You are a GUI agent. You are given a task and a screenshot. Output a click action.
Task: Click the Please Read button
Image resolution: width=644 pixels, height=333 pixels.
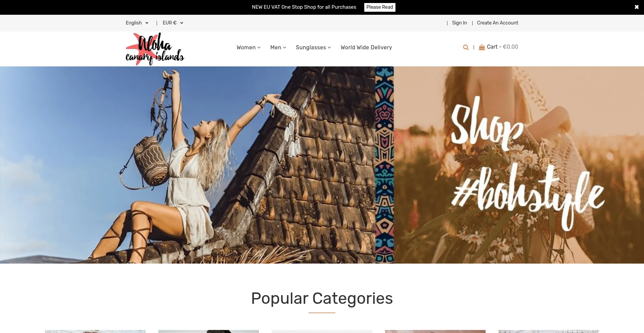[380, 7]
